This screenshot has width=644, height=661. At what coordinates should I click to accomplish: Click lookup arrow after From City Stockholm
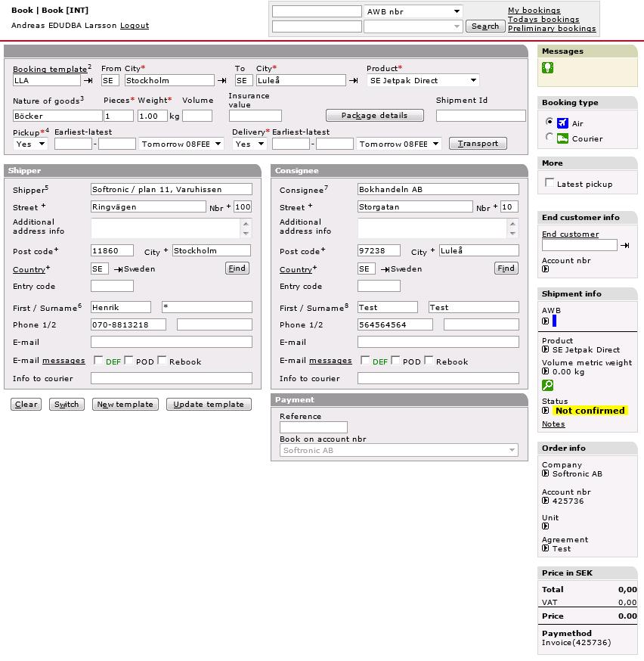222,80
